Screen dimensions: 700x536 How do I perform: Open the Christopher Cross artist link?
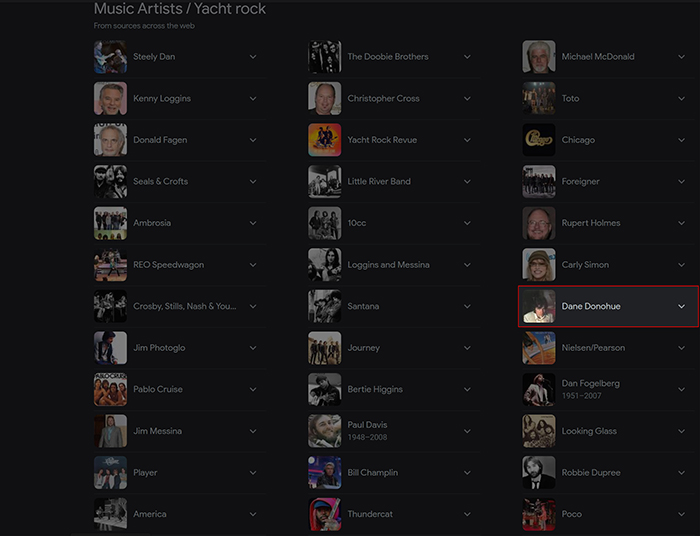click(x=384, y=98)
